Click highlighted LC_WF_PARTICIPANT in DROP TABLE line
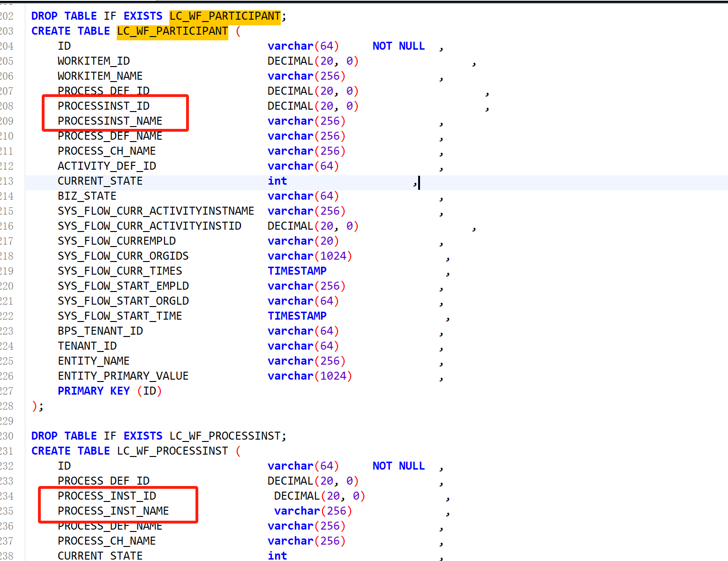Viewport: 728px width, 561px height. [225, 16]
